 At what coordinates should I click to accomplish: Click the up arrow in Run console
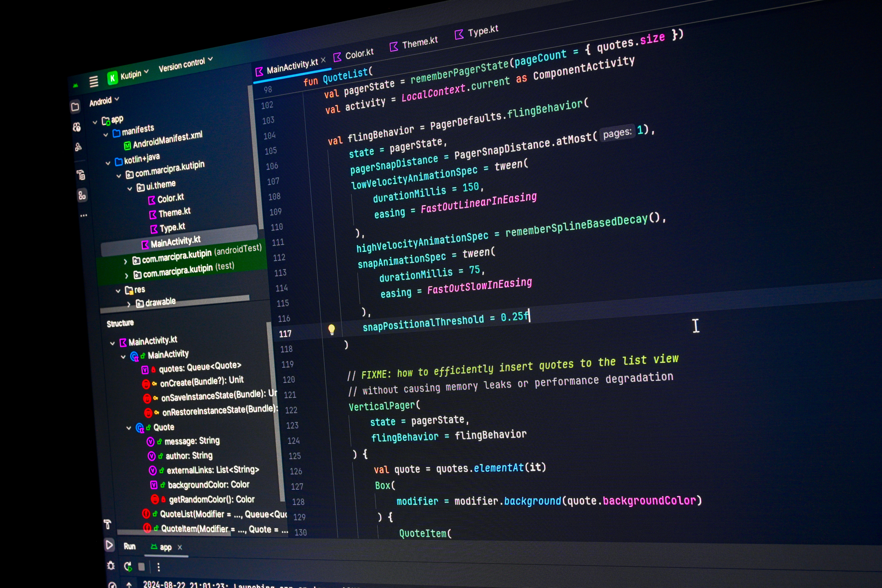[129, 585]
